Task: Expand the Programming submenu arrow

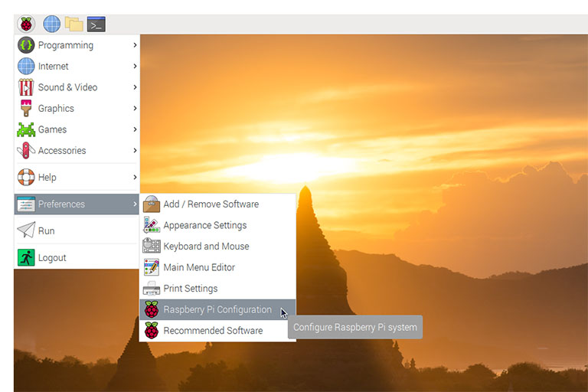Action: pos(135,45)
